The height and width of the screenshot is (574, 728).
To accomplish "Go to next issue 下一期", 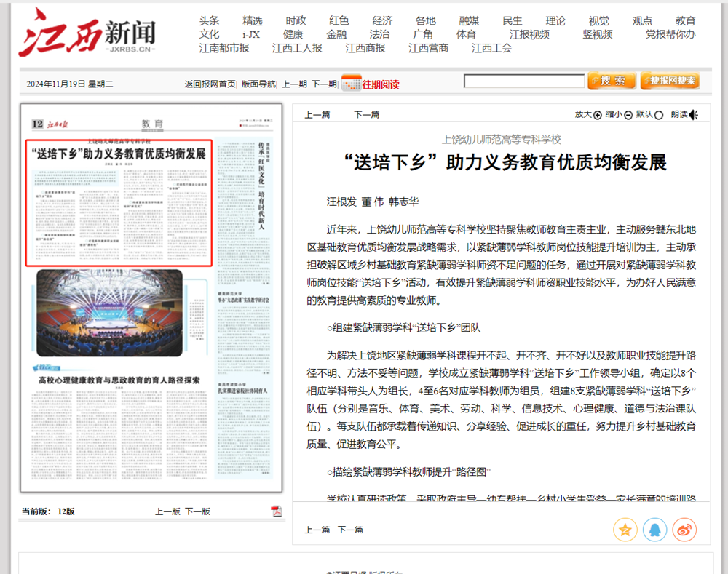I will [x=324, y=84].
